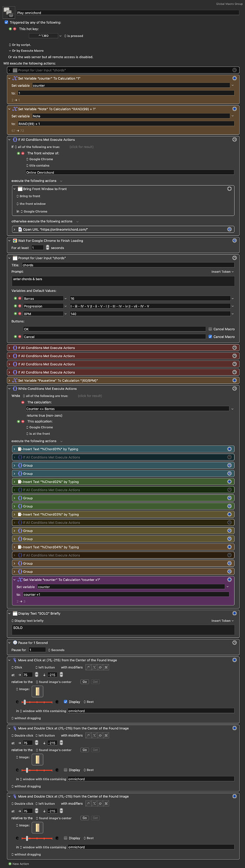Screen dimensions: 245x868
Task: Enable Cancel Macro for the OK button
Action: tap(210, 329)
